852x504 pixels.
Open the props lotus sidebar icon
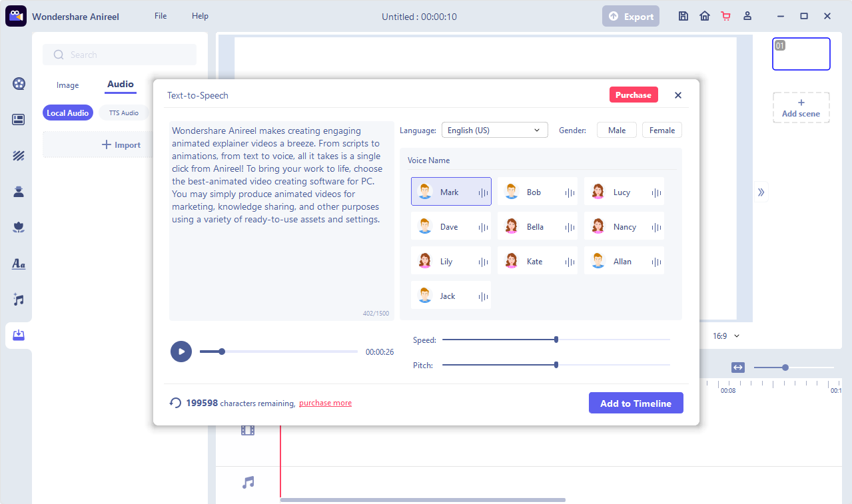click(x=19, y=228)
